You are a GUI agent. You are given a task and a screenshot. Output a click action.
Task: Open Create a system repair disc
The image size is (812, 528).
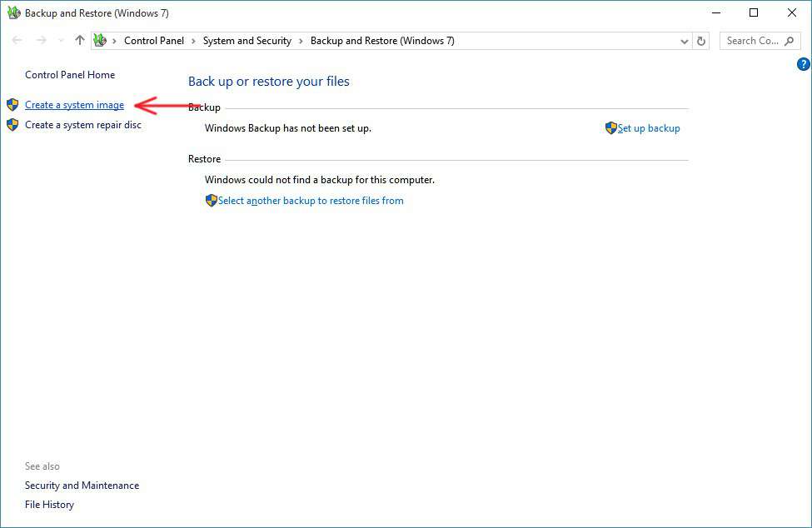(x=82, y=125)
